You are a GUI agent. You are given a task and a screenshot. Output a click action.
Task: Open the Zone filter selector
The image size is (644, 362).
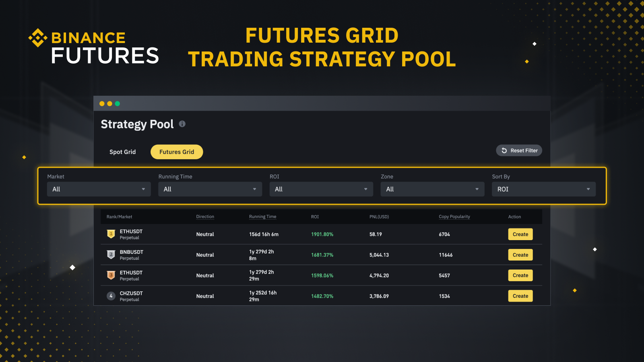click(432, 189)
